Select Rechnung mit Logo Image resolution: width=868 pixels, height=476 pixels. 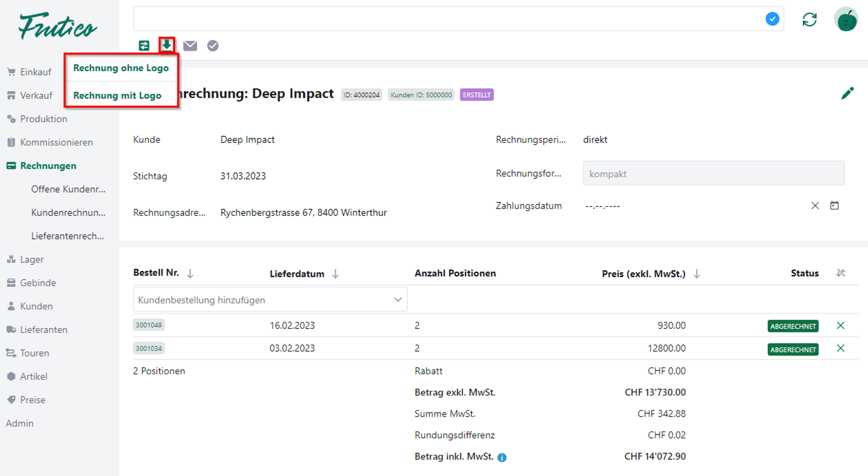(x=117, y=96)
